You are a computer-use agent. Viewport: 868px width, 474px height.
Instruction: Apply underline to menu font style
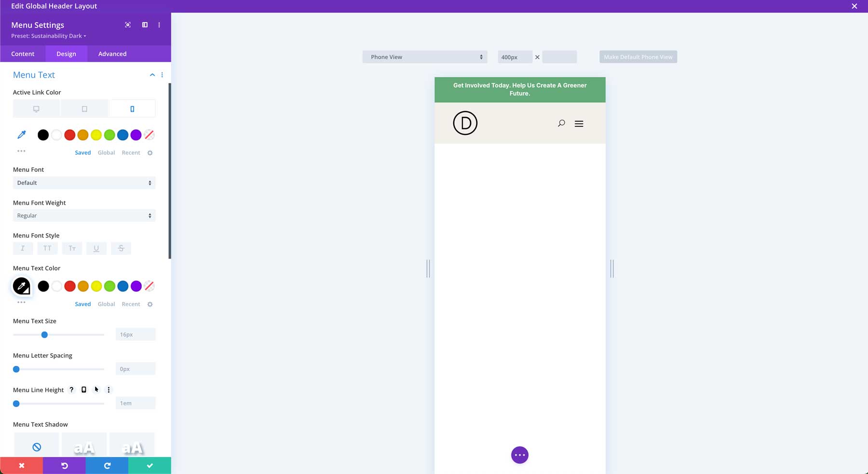pyautogui.click(x=96, y=248)
